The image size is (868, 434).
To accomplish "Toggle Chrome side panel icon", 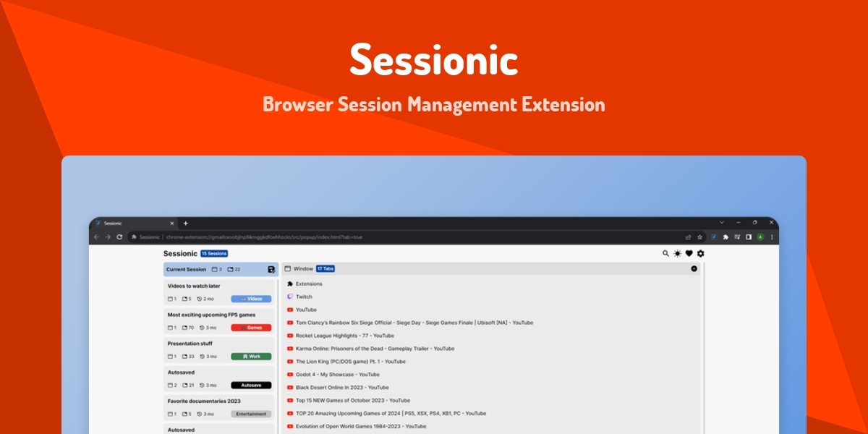I will pyautogui.click(x=749, y=237).
